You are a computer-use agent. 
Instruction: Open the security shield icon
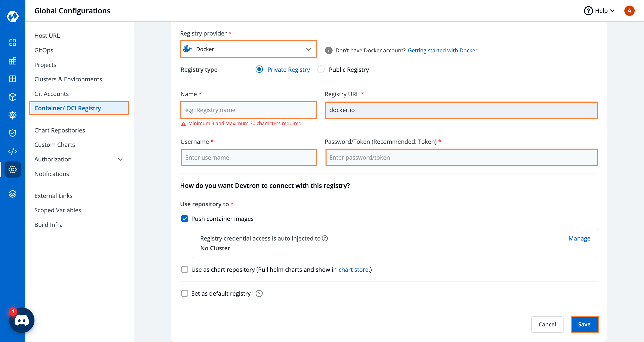click(x=13, y=133)
